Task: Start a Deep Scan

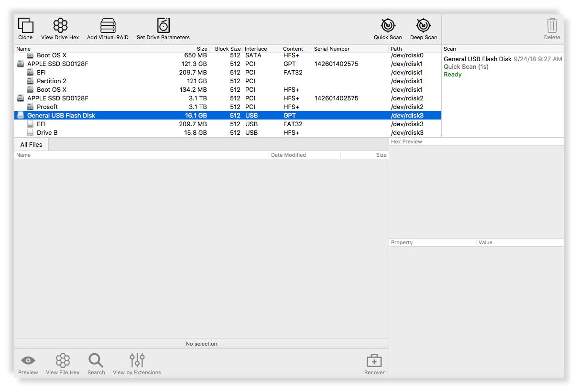Action: pyautogui.click(x=423, y=26)
